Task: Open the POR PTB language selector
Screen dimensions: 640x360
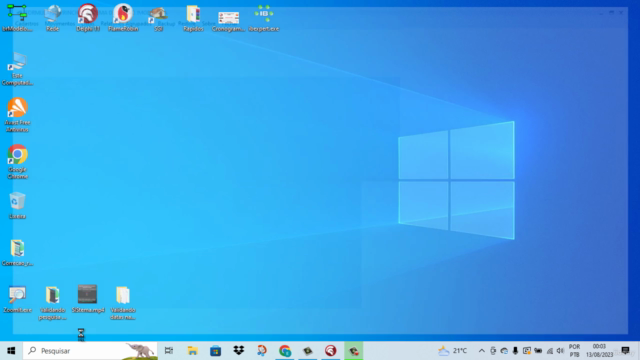Action: point(574,351)
